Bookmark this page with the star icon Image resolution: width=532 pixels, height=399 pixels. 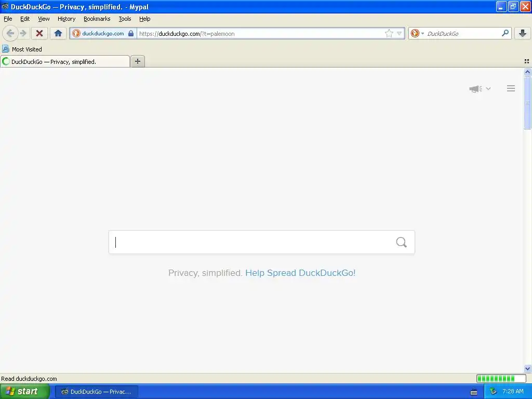[389, 33]
